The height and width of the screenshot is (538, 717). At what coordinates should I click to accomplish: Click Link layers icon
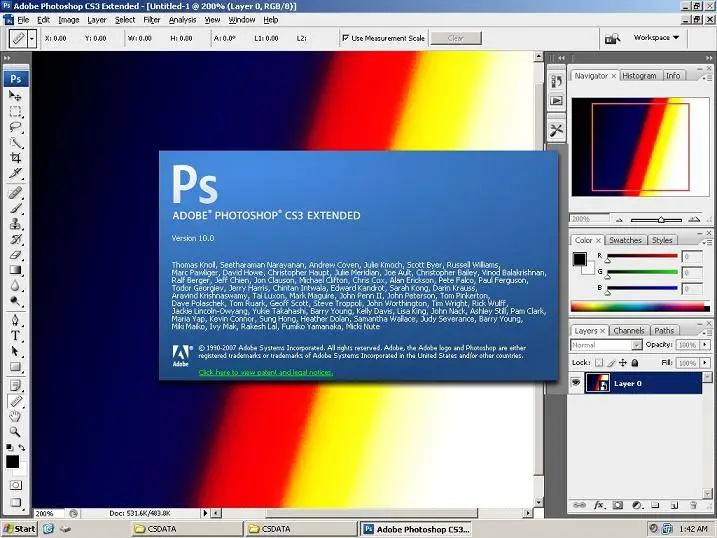tap(579, 505)
